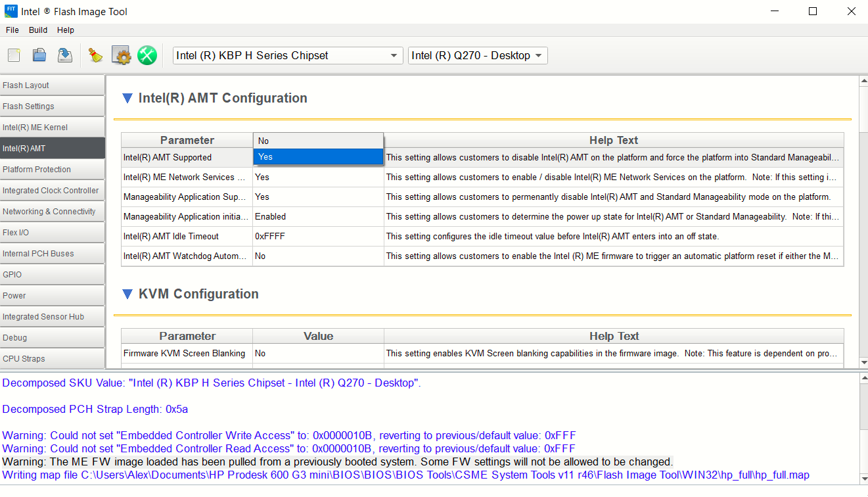Click the Intel(R) AMT Idle Timeout parameter
This screenshot has width=868, height=497.
coord(187,237)
